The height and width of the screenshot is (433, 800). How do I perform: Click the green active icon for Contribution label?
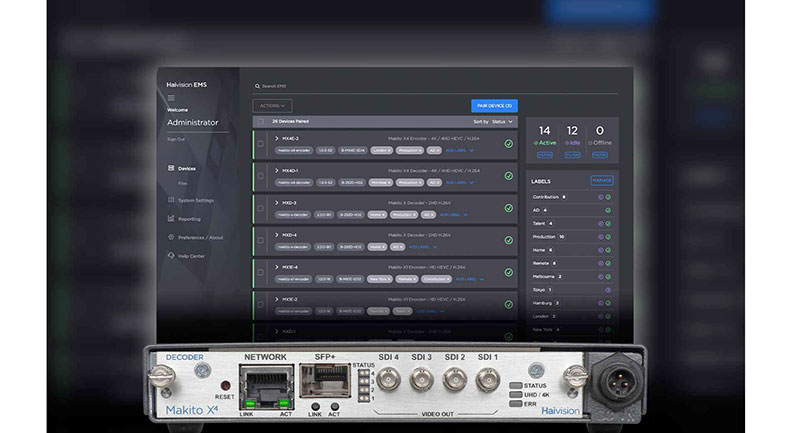(608, 197)
